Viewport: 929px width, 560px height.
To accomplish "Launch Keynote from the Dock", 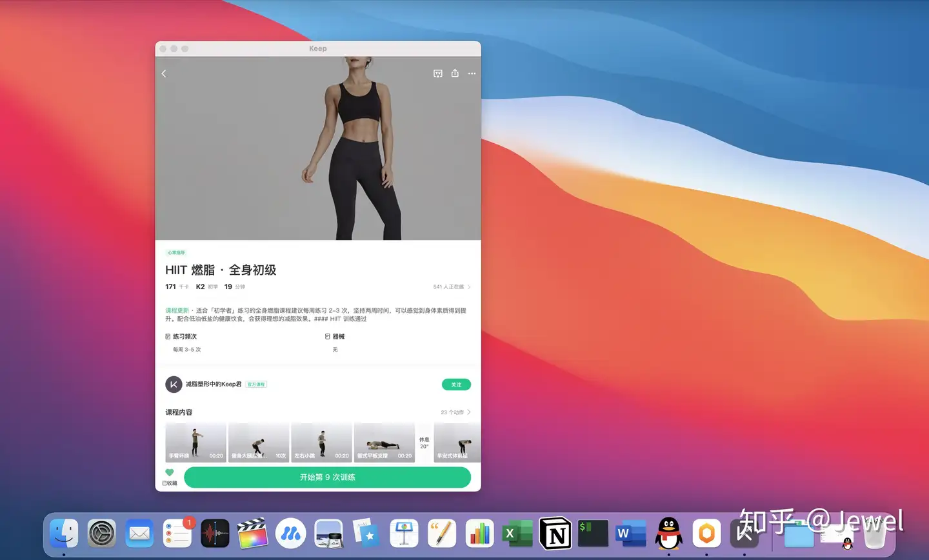I will (404, 534).
